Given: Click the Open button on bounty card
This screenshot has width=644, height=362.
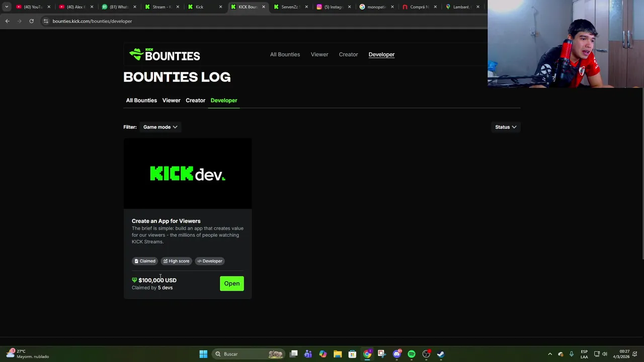Looking at the screenshot, I should click(232, 284).
